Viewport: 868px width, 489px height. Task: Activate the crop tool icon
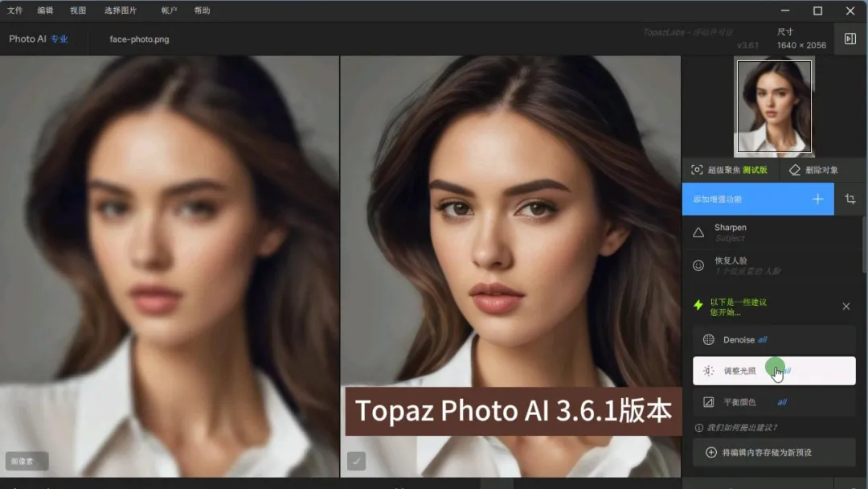coord(850,199)
